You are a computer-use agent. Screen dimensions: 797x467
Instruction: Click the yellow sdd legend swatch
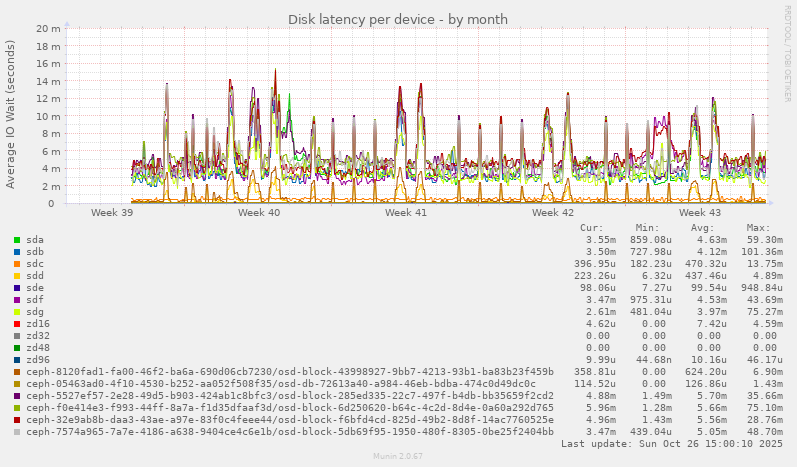(x=17, y=276)
